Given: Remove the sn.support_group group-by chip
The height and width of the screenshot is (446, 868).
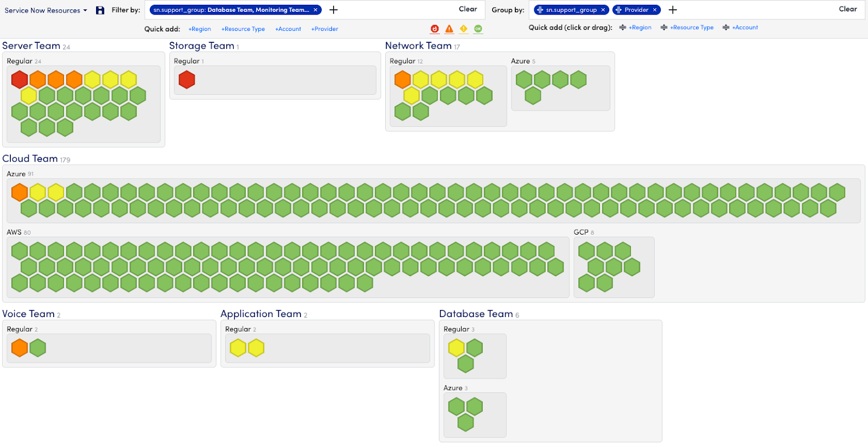Looking at the screenshot, I should (603, 10).
